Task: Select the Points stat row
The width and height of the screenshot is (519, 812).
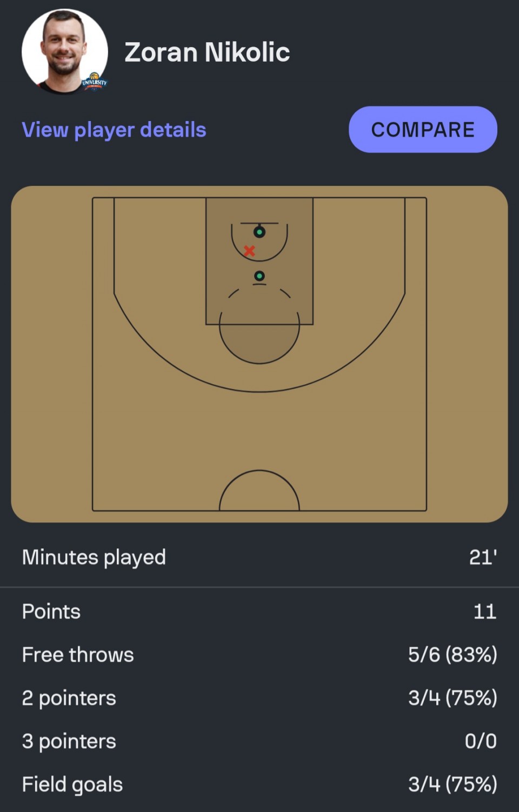Action: tap(259, 612)
